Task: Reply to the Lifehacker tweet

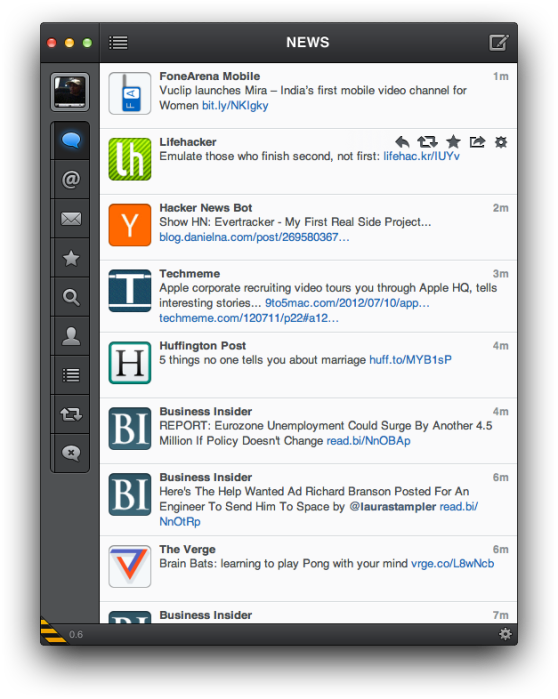Action: pyautogui.click(x=402, y=142)
